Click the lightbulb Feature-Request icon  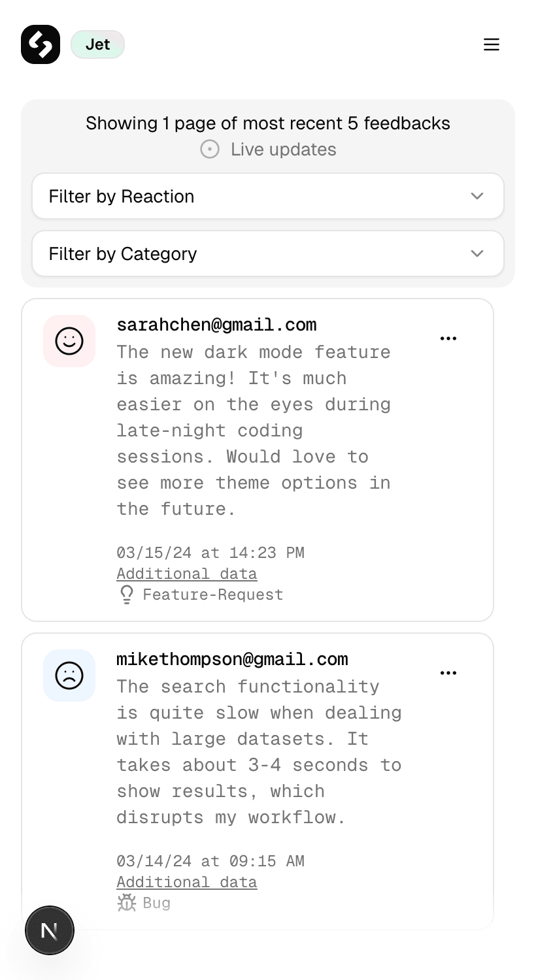(126, 594)
